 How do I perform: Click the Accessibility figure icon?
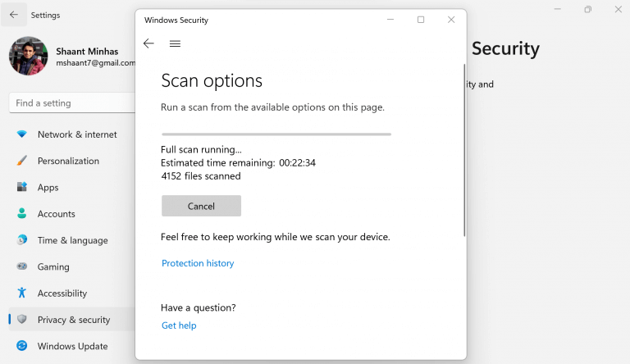point(22,293)
